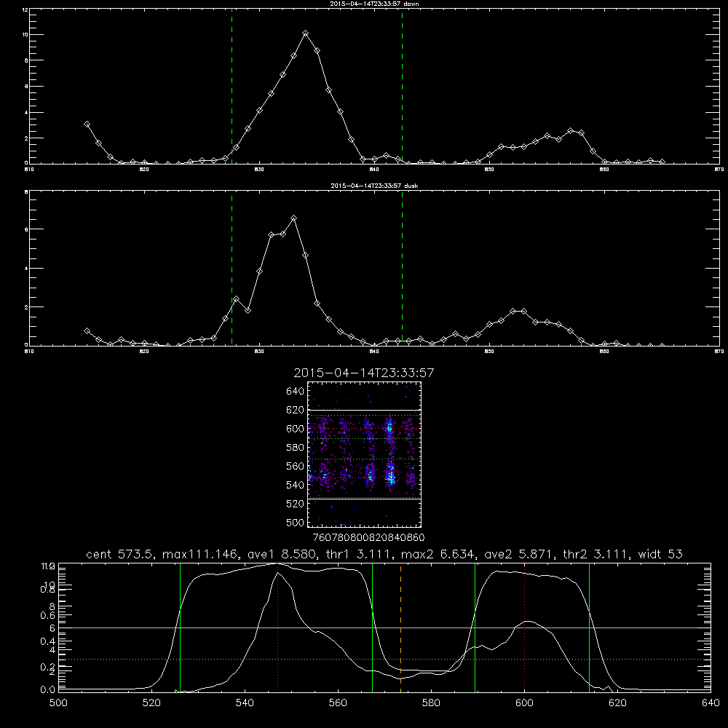Click the horizontal dotted threshold line in bottom plot
This screenshot has width=728, height=728.
point(384,659)
